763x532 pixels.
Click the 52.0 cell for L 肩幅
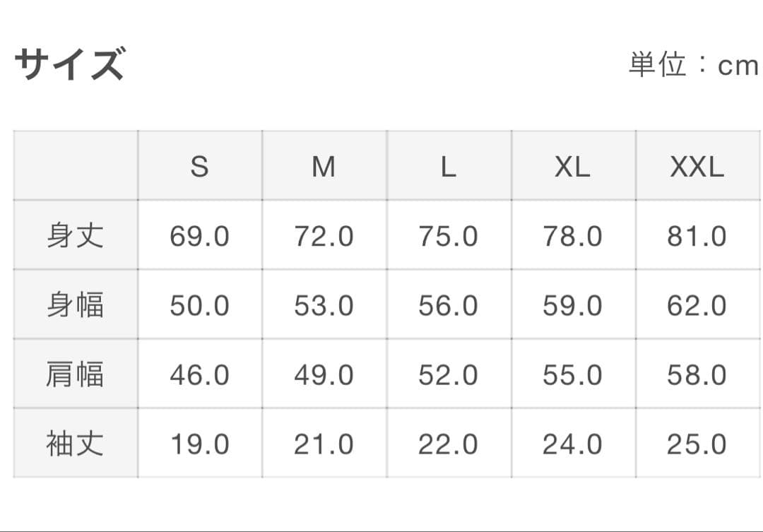(448, 374)
